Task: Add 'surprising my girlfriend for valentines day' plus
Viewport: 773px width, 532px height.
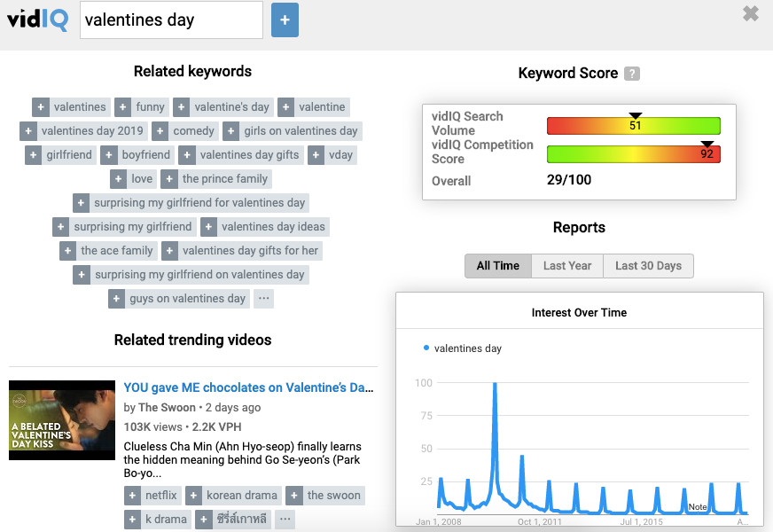Action: coord(81,203)
